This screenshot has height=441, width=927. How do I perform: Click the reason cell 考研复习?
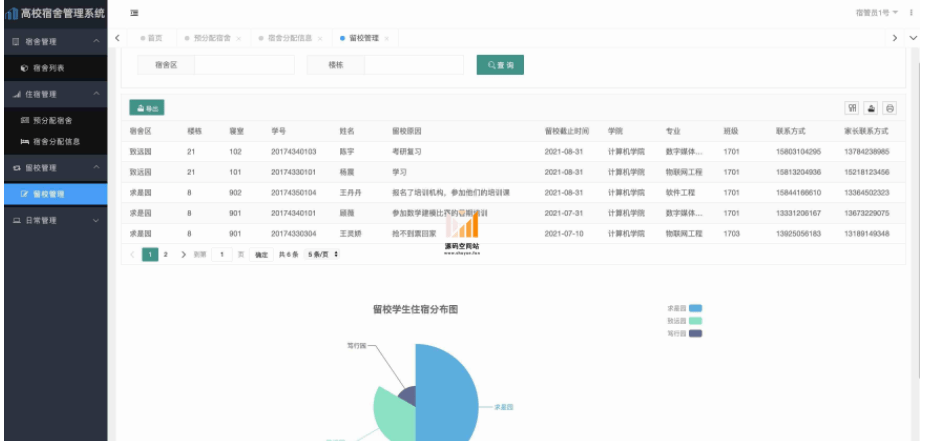(407, 152)
